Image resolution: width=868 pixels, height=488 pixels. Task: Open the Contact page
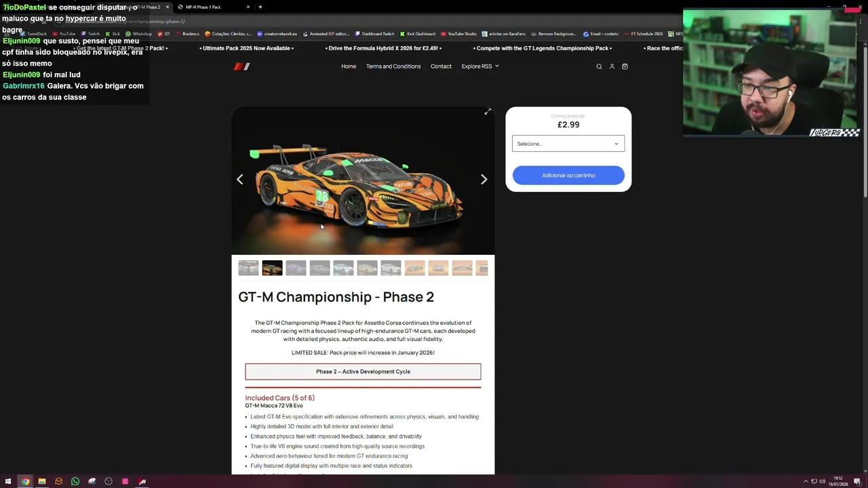click(441, 66)
